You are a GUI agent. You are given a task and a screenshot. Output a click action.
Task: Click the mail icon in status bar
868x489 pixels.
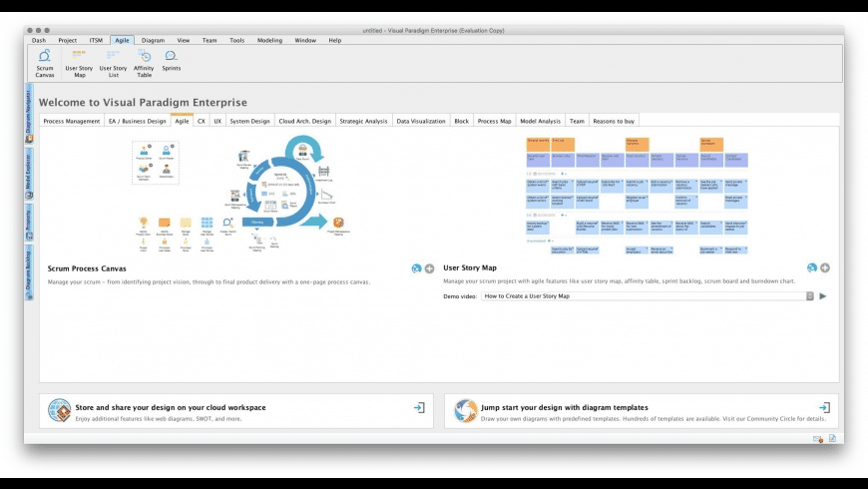818,439
